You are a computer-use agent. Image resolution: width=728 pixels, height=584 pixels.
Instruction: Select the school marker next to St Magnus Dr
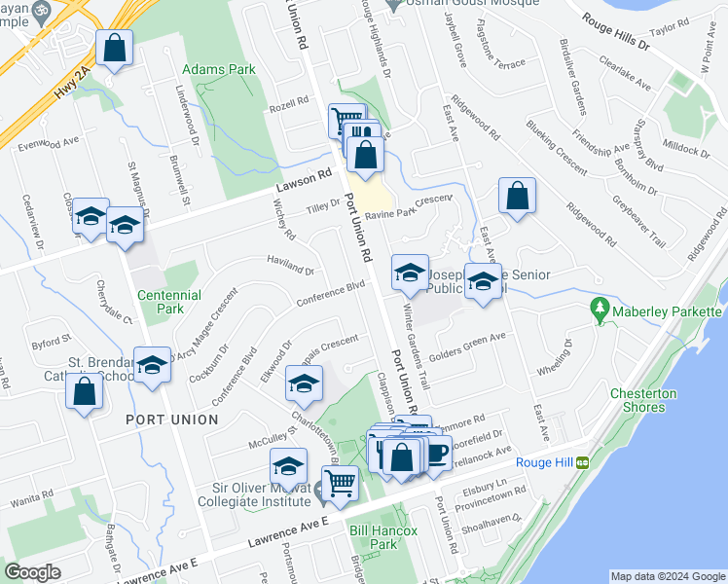click(125, 226)
